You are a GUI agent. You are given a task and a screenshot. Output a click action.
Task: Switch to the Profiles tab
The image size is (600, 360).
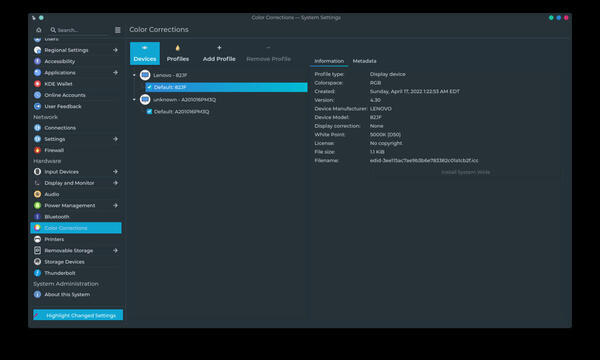tap(178, 53)
